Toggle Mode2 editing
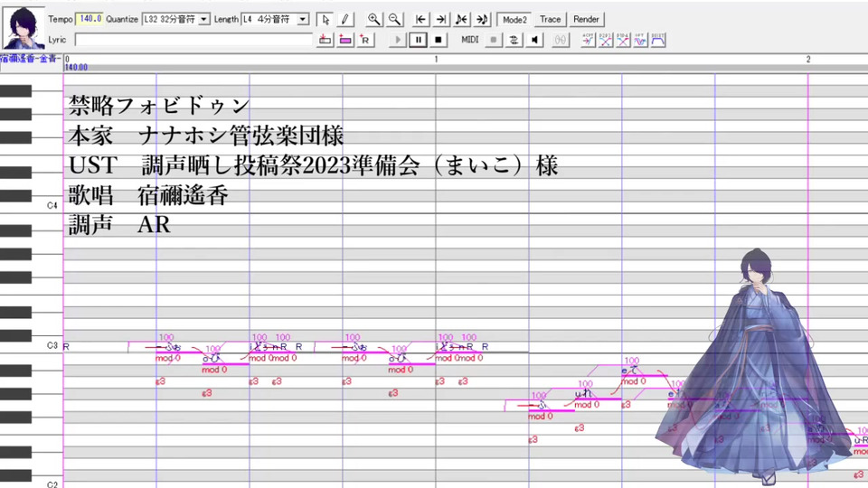 coord(514,19)
